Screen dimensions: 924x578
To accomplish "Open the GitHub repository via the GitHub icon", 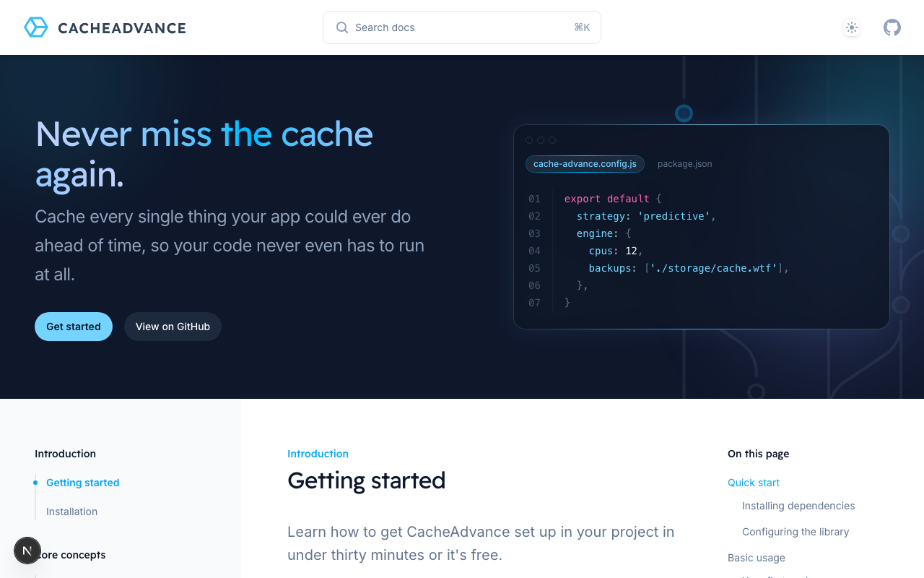I will [892, 27].
